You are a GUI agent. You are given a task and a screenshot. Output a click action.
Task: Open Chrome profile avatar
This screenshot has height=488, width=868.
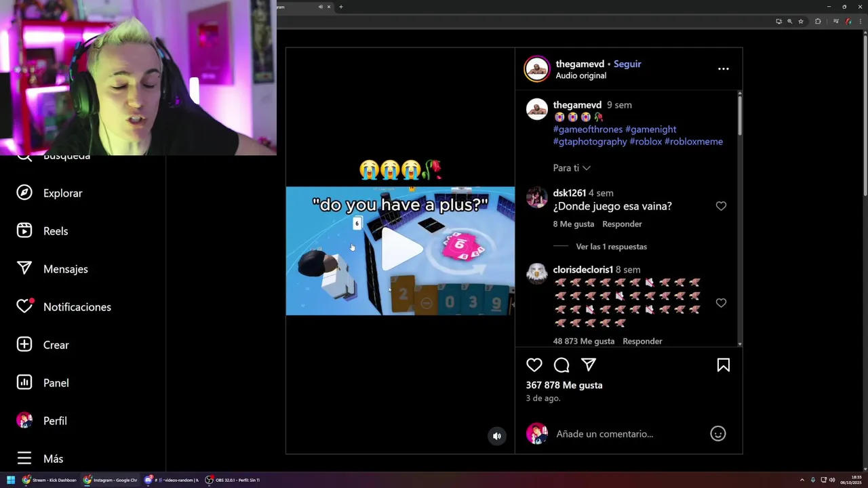(848, 21)
